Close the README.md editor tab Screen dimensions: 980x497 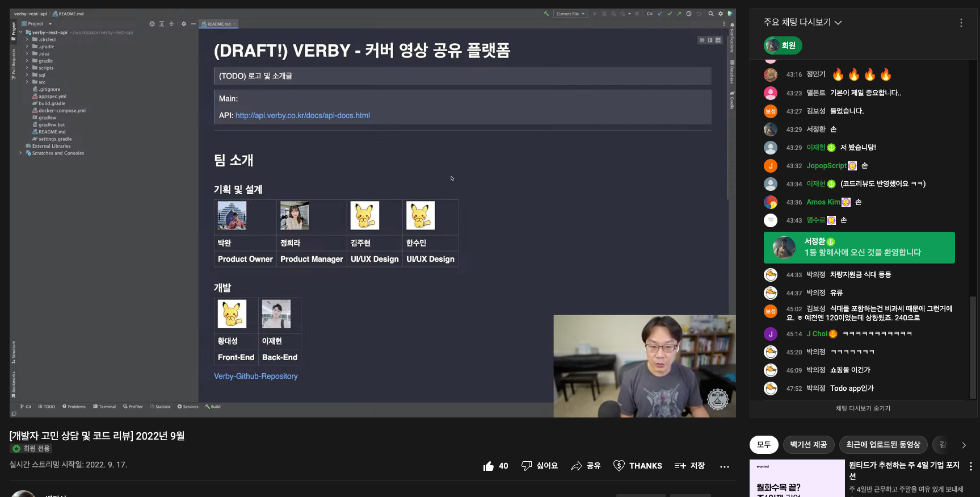[x=235, y=24]
